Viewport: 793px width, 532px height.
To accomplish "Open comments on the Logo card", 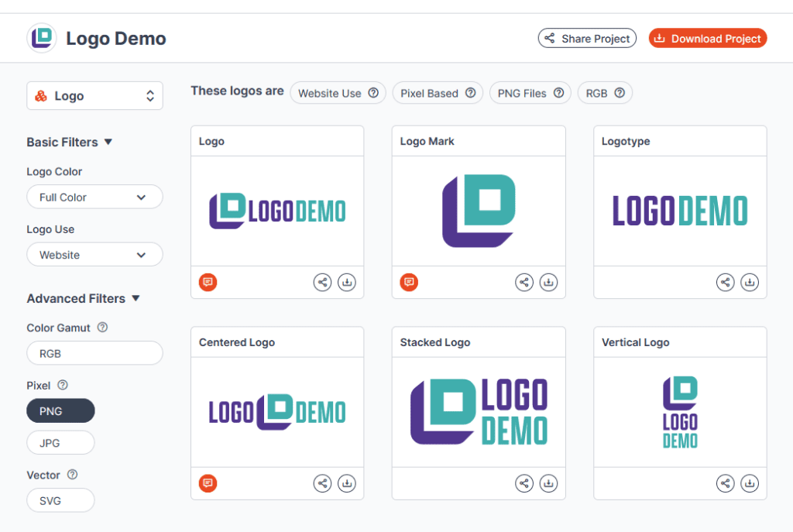I will click(208, 282).
